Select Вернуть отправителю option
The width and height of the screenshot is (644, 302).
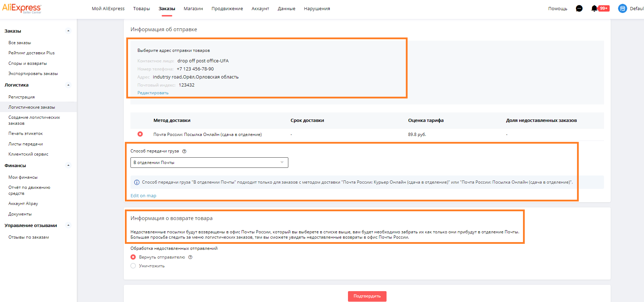[x=133, y=257]
